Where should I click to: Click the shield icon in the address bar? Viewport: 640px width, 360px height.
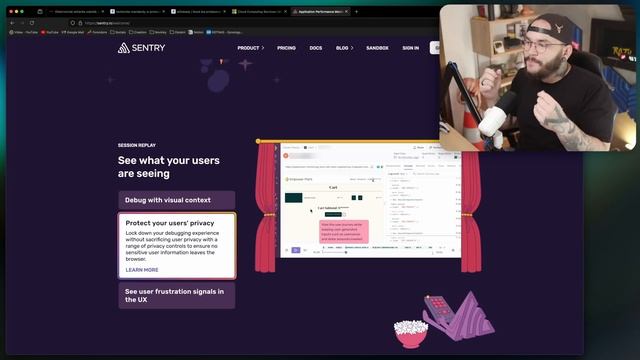click(73, 23)
